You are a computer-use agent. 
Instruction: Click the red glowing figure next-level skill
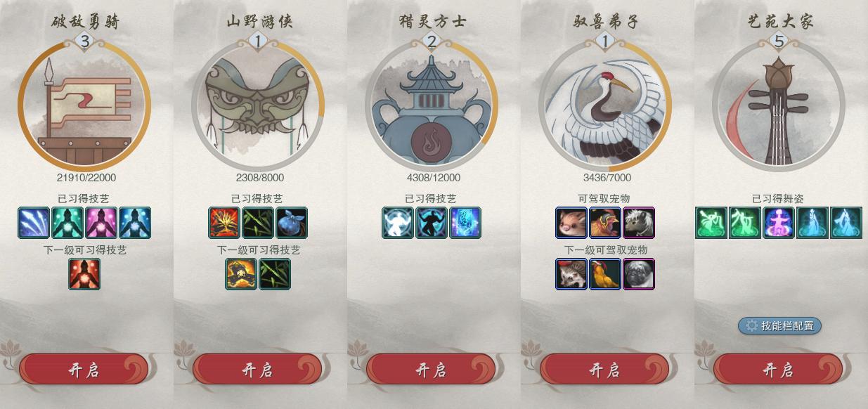(x=84, y=274)
